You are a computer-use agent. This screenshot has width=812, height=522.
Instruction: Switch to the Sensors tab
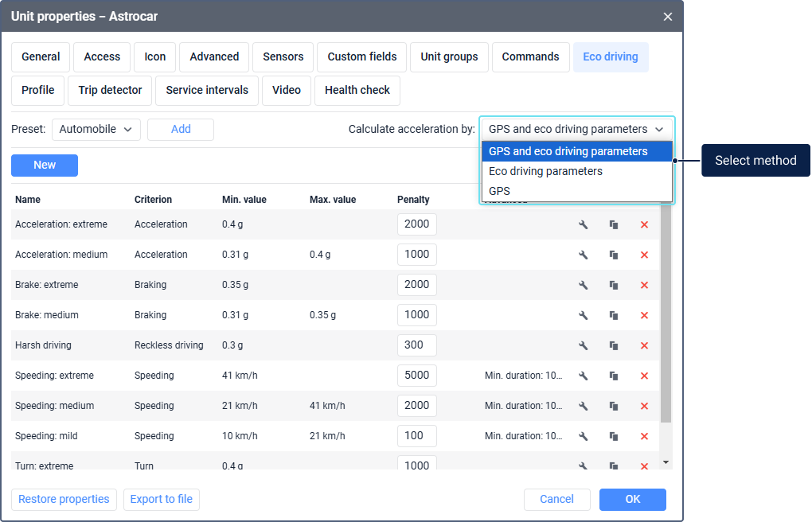pyautogui.click(x=283, y=56)
